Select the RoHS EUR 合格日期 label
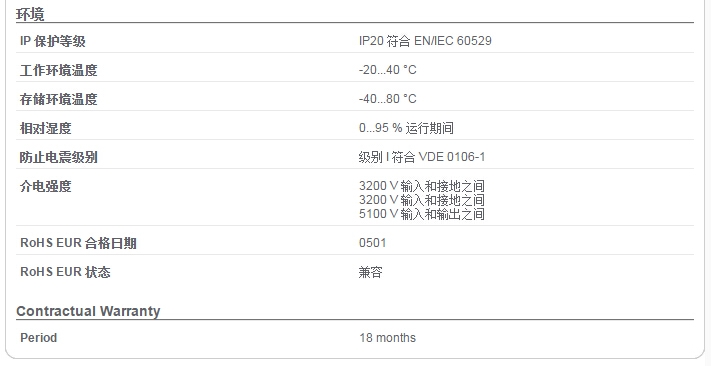This screenshot has width=711, height=366. click(x=78, y=244)
